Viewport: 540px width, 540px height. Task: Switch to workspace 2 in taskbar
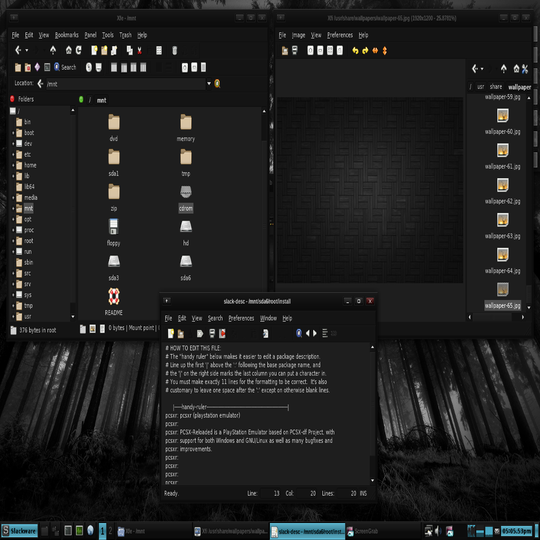(x=110, y=531)
